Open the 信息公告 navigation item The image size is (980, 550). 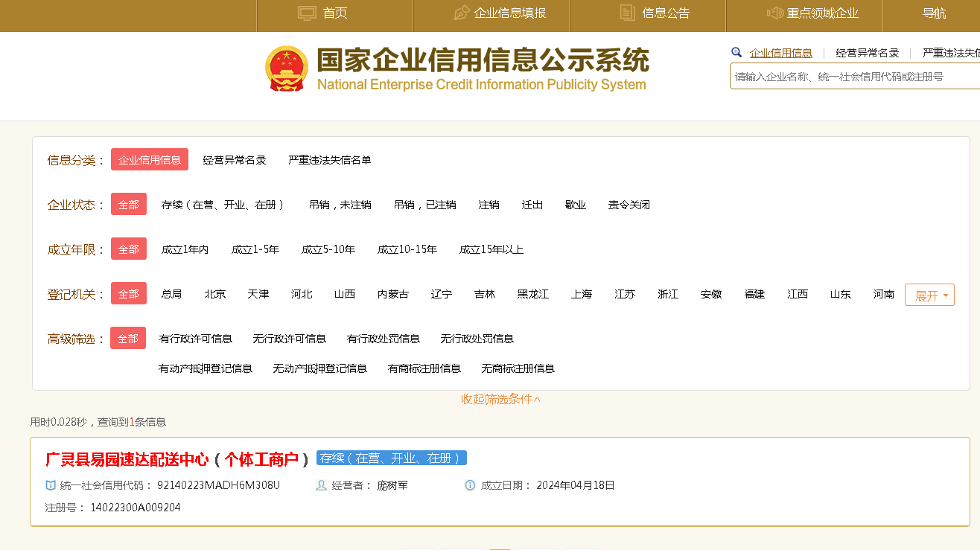tap(666, 13)
